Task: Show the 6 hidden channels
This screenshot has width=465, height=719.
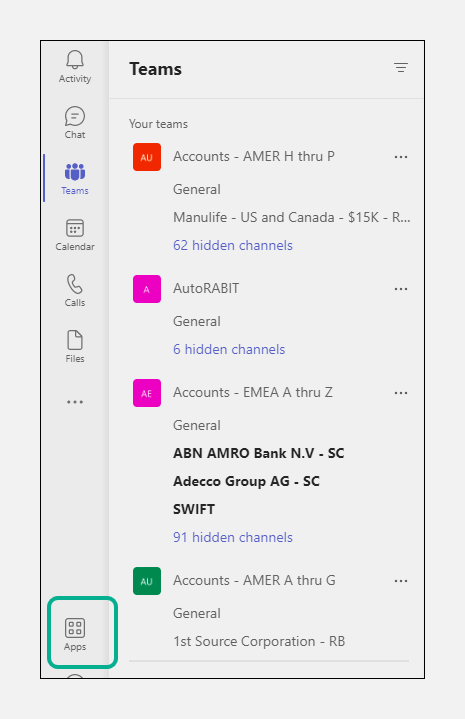Action: point(229,349)
